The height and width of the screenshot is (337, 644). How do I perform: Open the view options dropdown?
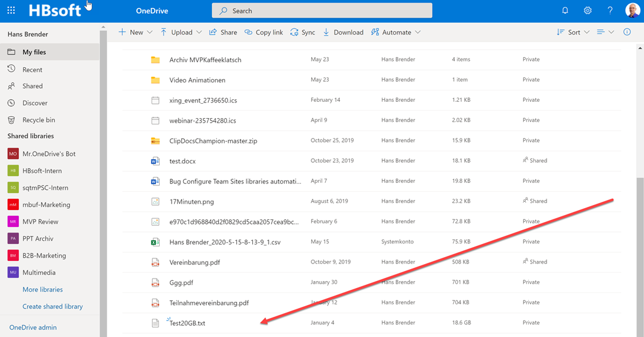[x=605, y=32]
